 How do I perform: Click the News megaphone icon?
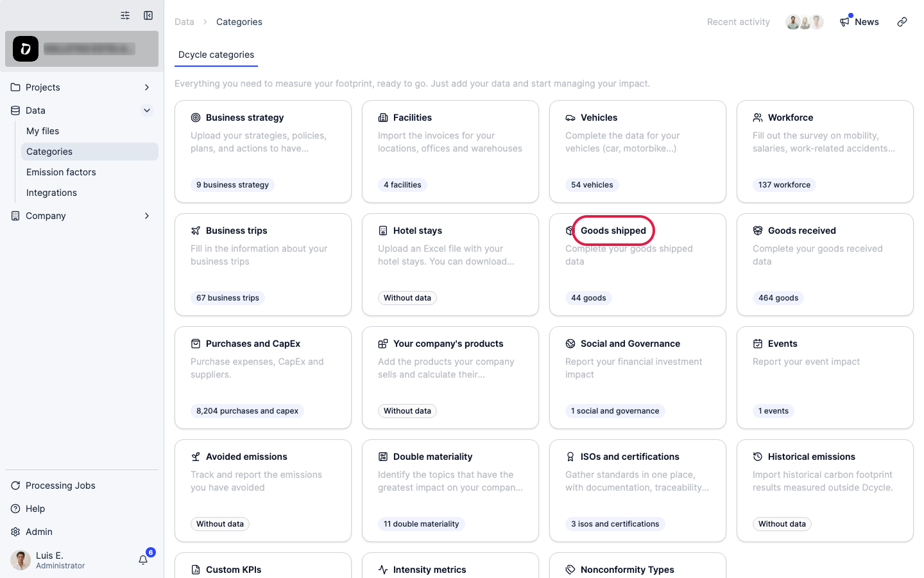(x=844, y=22)
